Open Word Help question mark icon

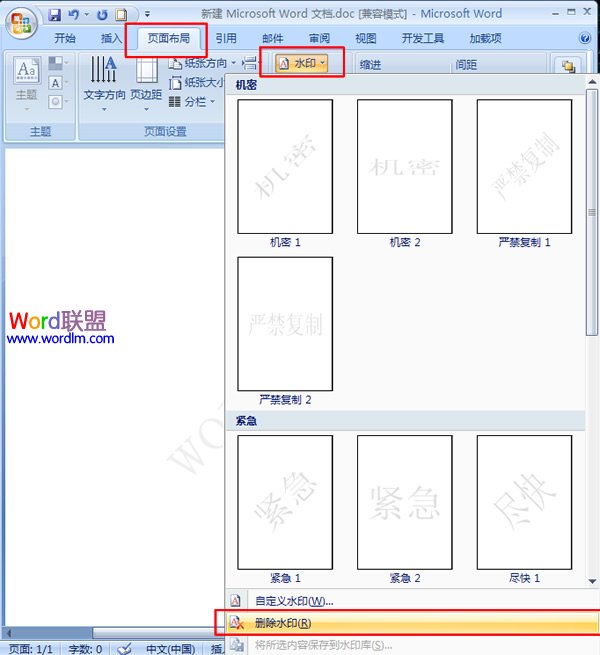(x=585, y=38)
